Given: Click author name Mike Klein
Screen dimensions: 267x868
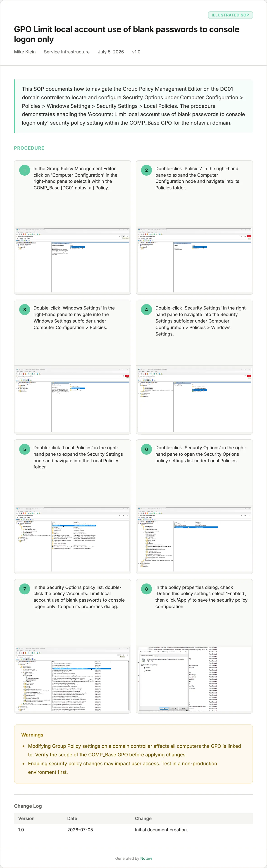Looking at the screenshot, I should 25,52.
